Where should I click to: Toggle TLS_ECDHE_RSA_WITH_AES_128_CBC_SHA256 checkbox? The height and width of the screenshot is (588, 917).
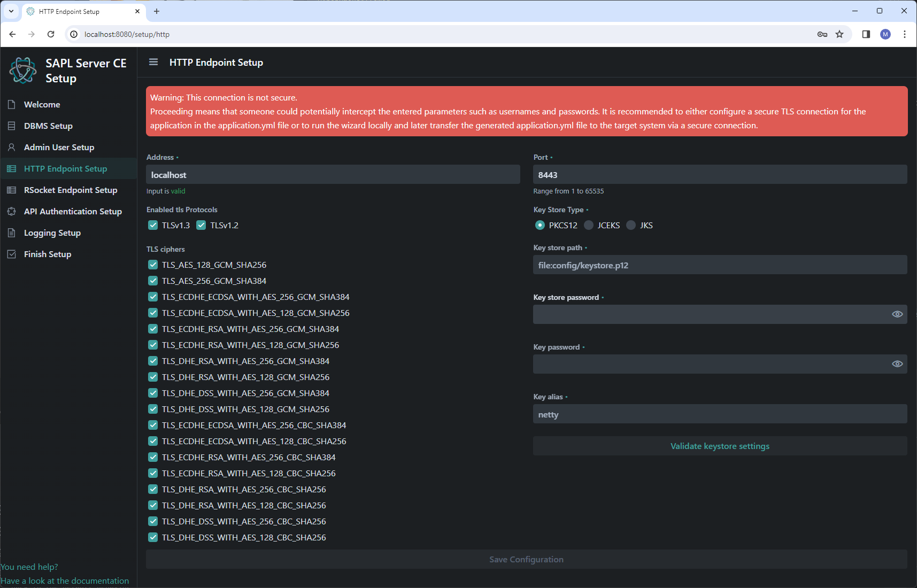[153, 473]
